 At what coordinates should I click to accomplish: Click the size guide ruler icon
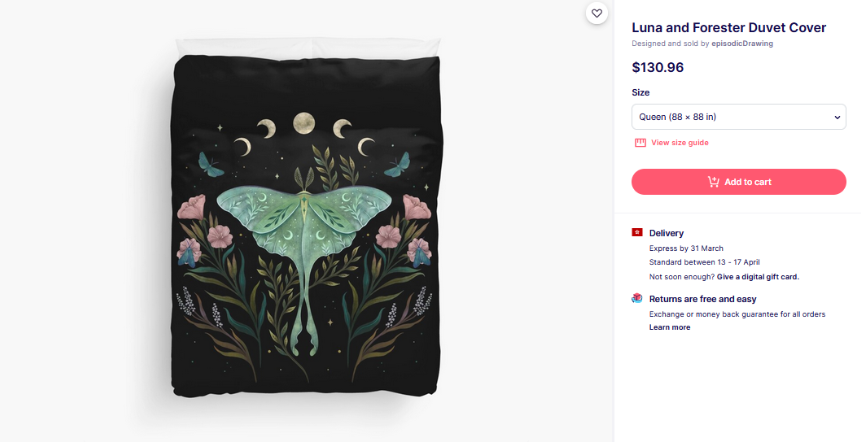[x=640, y=143]
